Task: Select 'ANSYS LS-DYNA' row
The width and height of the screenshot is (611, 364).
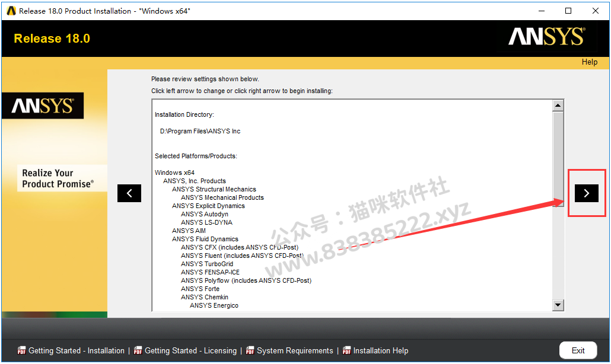Action: coord(206,223)
